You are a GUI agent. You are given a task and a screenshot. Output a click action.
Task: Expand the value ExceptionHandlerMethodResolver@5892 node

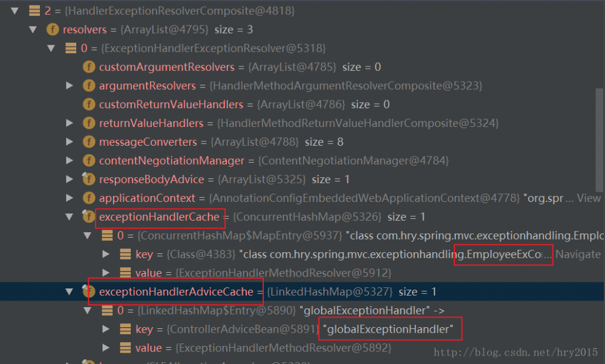pos(106,348)
